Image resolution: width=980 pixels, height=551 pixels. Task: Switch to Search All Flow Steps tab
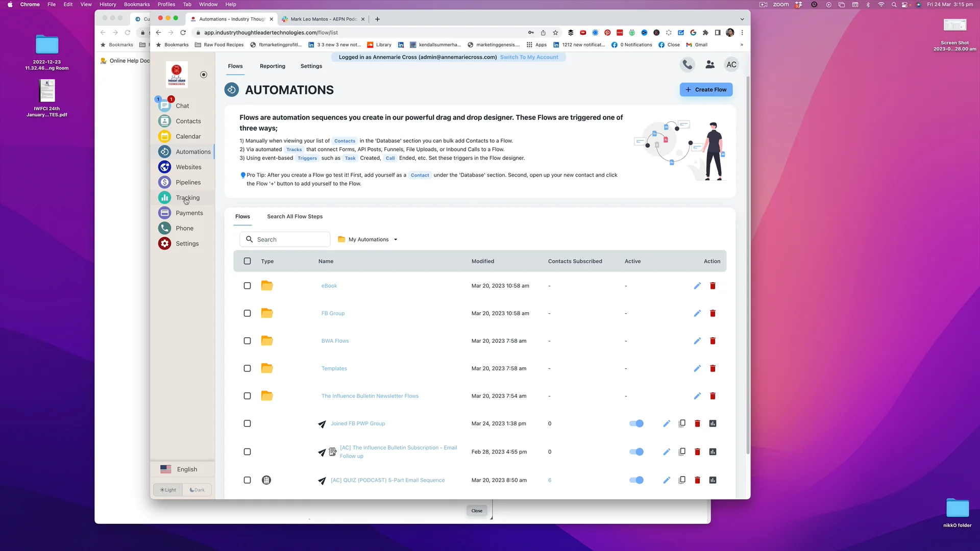[295, 216]
